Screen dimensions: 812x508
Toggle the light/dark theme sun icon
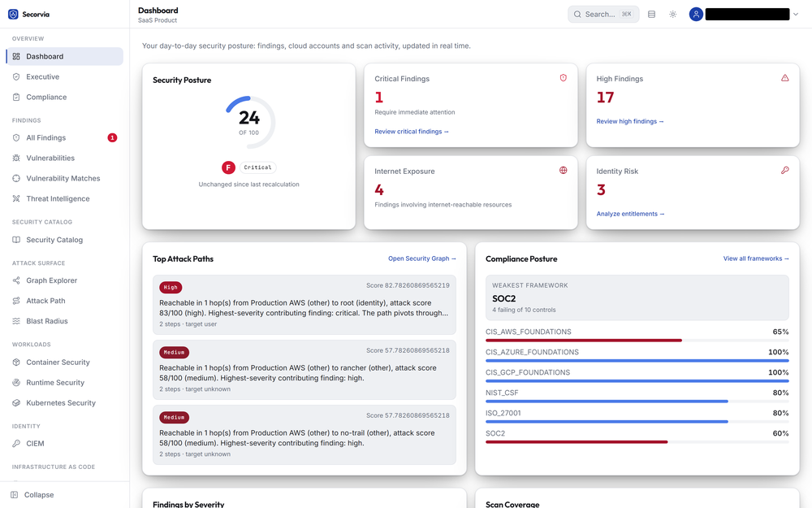(x=672, y=14)
